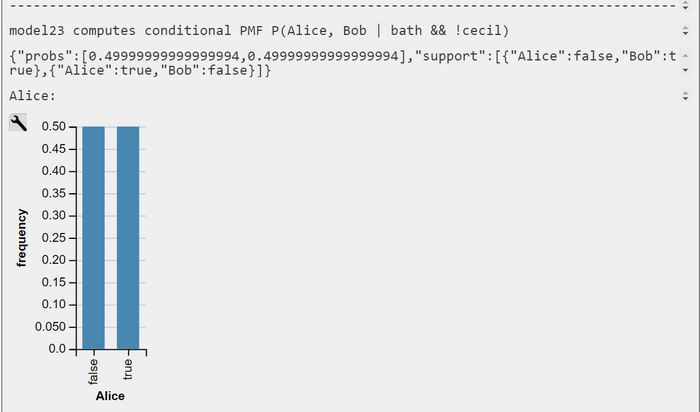Click the 'Alice:' output label text

(x=32, y=96)
